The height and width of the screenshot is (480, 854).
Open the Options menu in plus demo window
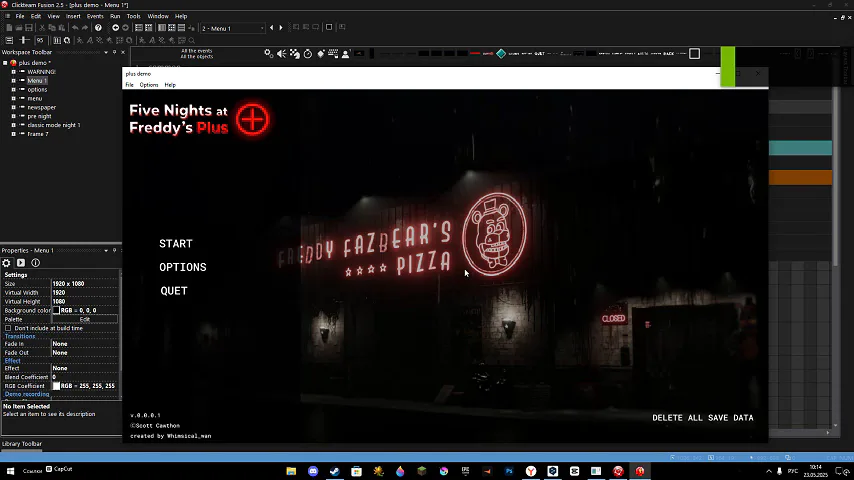pos(149,85)
